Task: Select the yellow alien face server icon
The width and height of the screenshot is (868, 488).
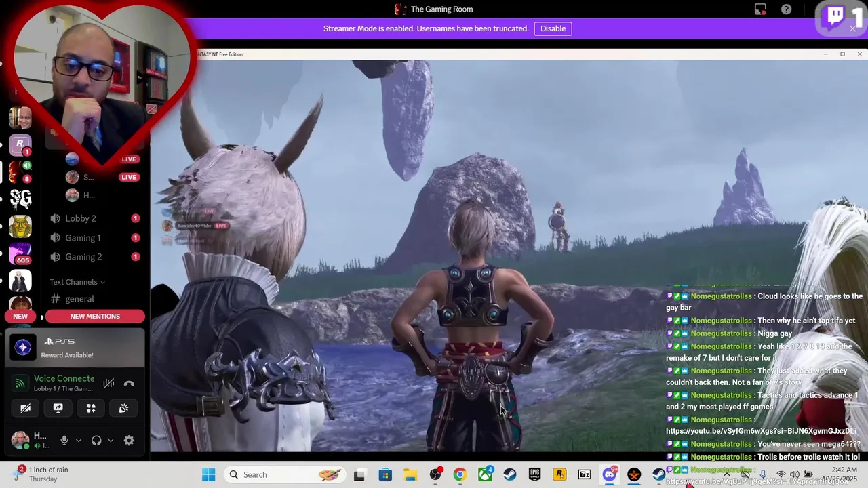Action: (20, 226)
